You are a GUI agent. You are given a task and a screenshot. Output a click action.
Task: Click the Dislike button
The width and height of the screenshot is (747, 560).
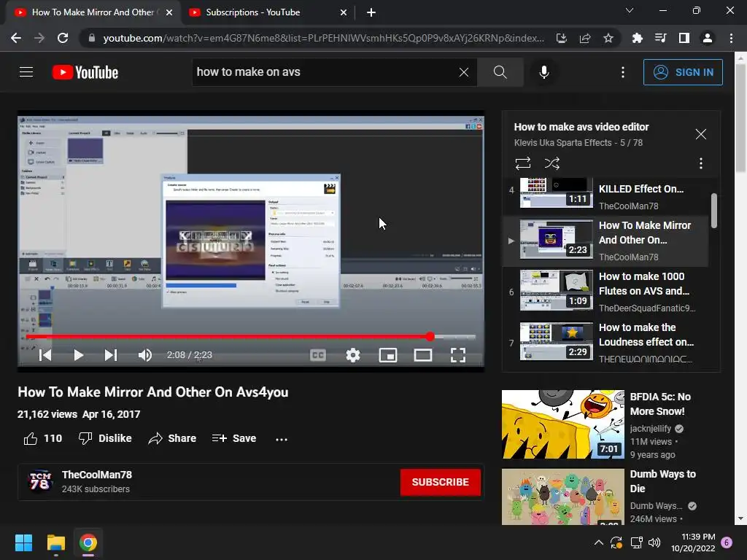[105, 438]
